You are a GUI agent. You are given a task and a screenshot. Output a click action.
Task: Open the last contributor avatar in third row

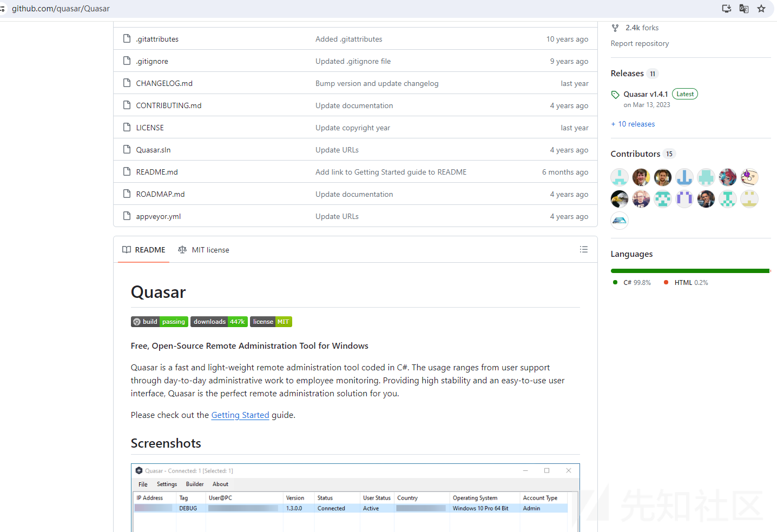point(620,220)
